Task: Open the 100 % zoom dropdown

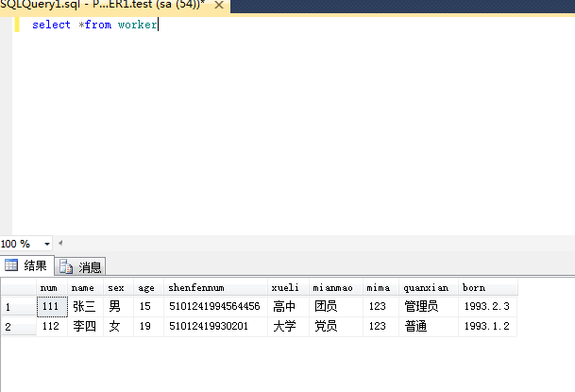Action: click(x=47, y=244)
